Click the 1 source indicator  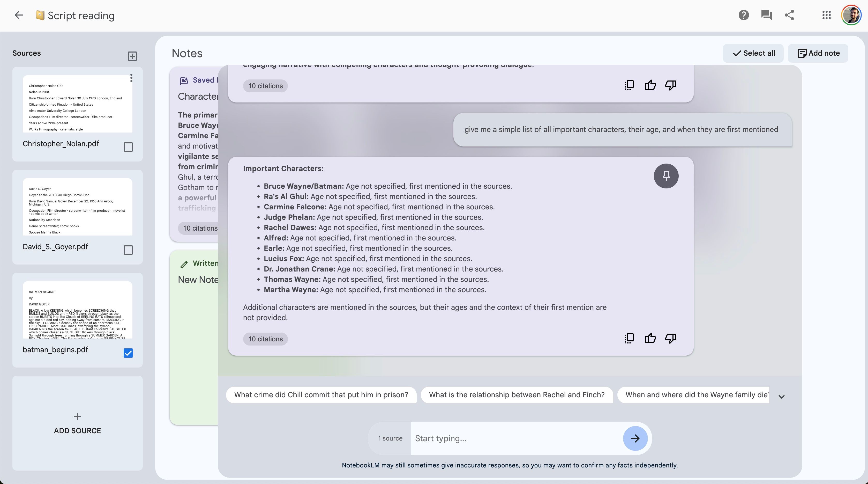(390, 438)
